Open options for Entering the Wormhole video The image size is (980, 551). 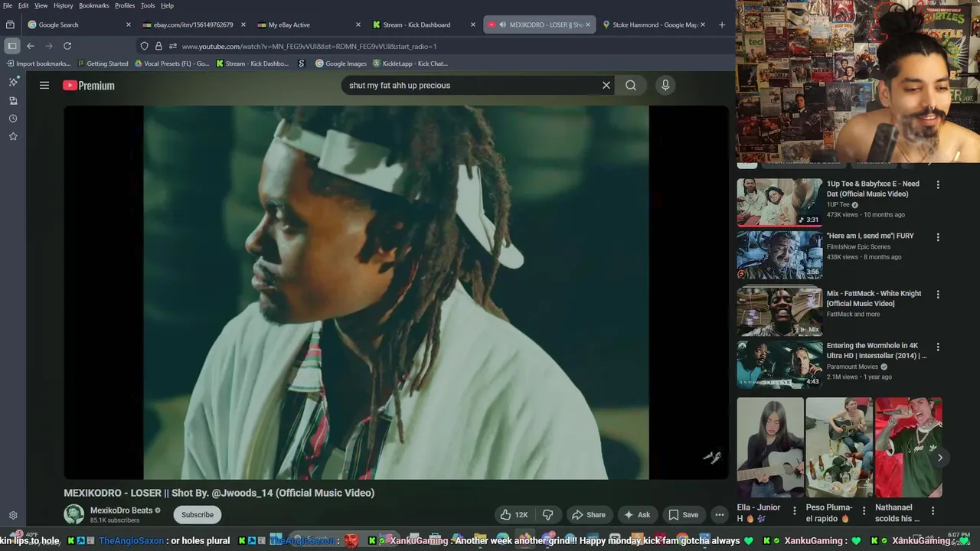[x=938, y=347]
